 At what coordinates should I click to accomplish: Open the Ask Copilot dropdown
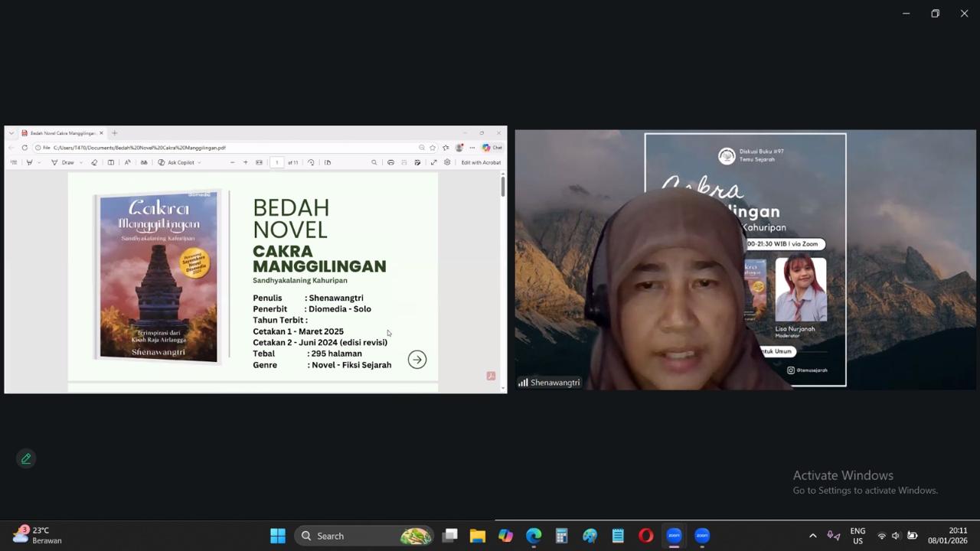click(199, 162)
